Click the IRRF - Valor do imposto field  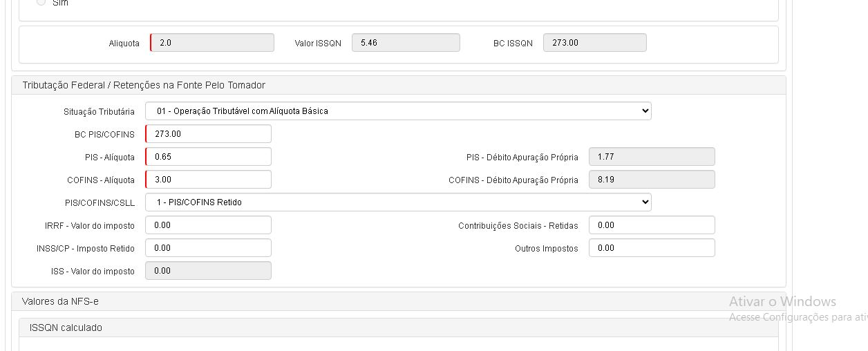click(209, 225)
